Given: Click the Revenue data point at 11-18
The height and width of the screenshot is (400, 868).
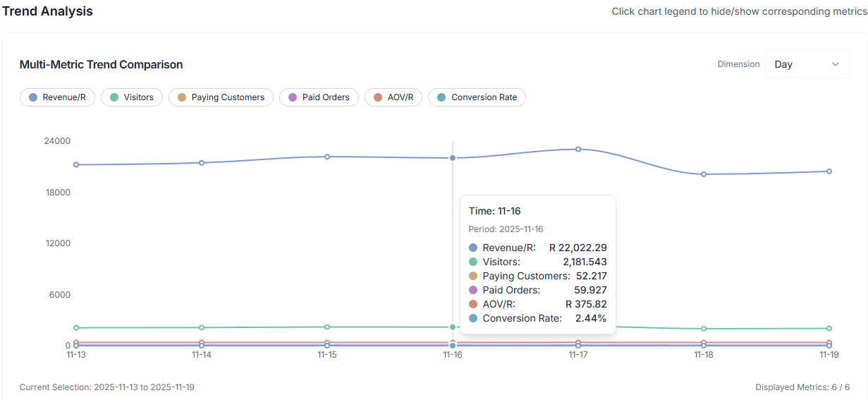Looking at the screenshot, I should pyautogui.click(x=704, y=174).
